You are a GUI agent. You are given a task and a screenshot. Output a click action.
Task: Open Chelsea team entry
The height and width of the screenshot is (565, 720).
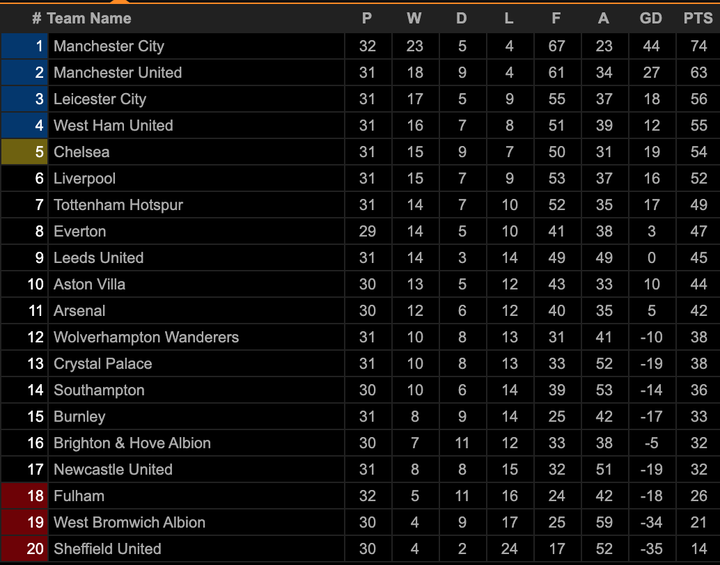[81, 152]
